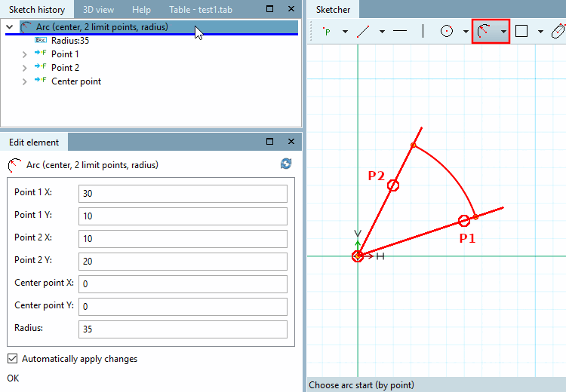Click the origin point of the sketch
The image size is (566, 392).
click(358, 256)
